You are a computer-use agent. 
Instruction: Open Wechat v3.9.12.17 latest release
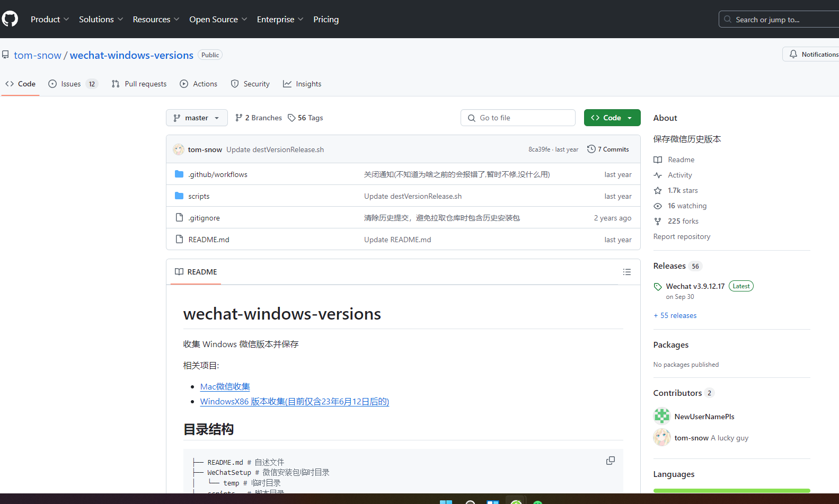click(695, 286)
